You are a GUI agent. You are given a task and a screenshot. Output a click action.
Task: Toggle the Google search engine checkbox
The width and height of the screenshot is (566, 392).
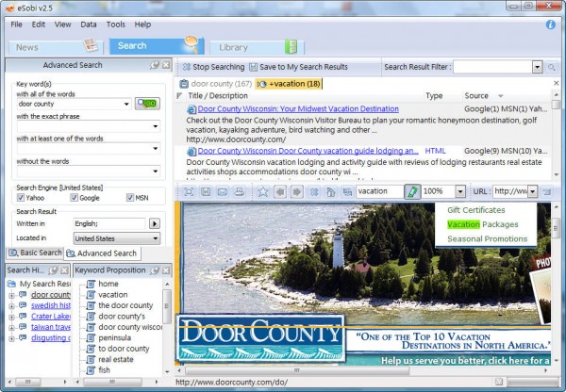point(74,198)
